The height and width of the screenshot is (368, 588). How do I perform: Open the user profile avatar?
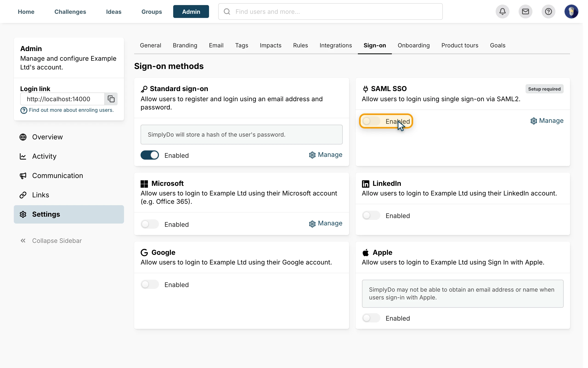pos(571,11)
